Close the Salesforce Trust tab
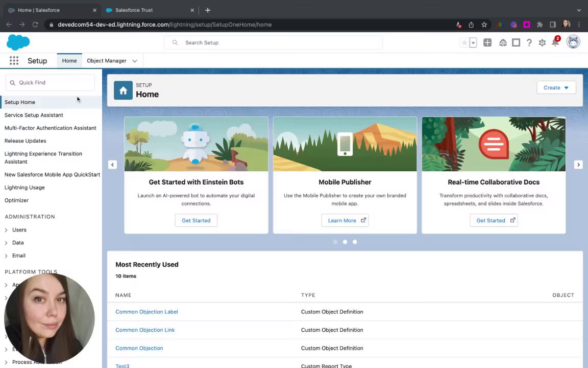This screenshot has height=368, width=588. tap(192, 10)
